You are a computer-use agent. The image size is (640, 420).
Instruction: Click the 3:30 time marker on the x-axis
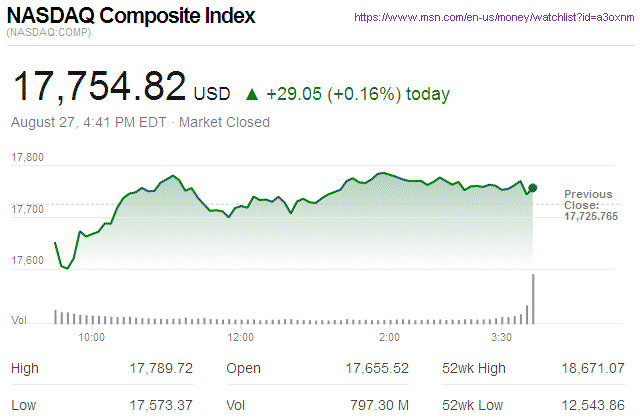[x=501, y=337]
